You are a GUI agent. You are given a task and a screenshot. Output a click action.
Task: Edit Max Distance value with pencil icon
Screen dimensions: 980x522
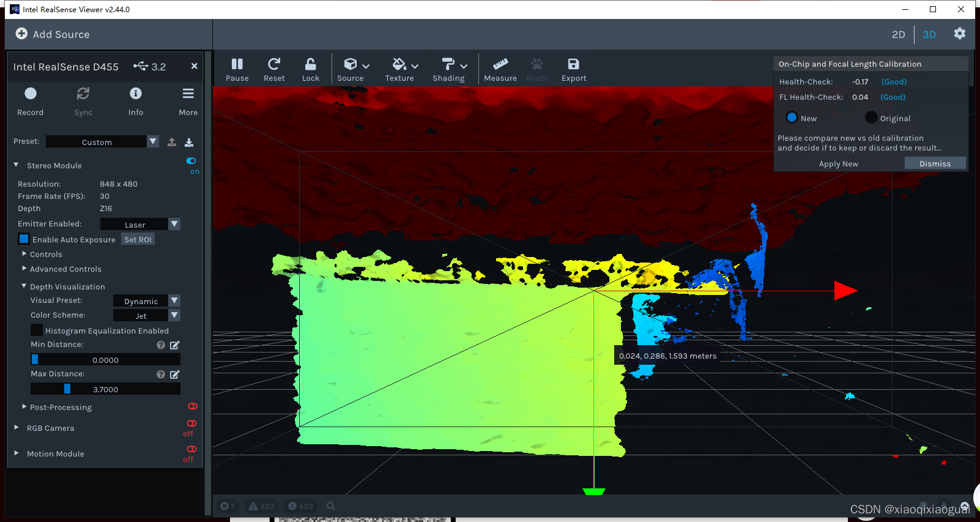click(175, 375)
